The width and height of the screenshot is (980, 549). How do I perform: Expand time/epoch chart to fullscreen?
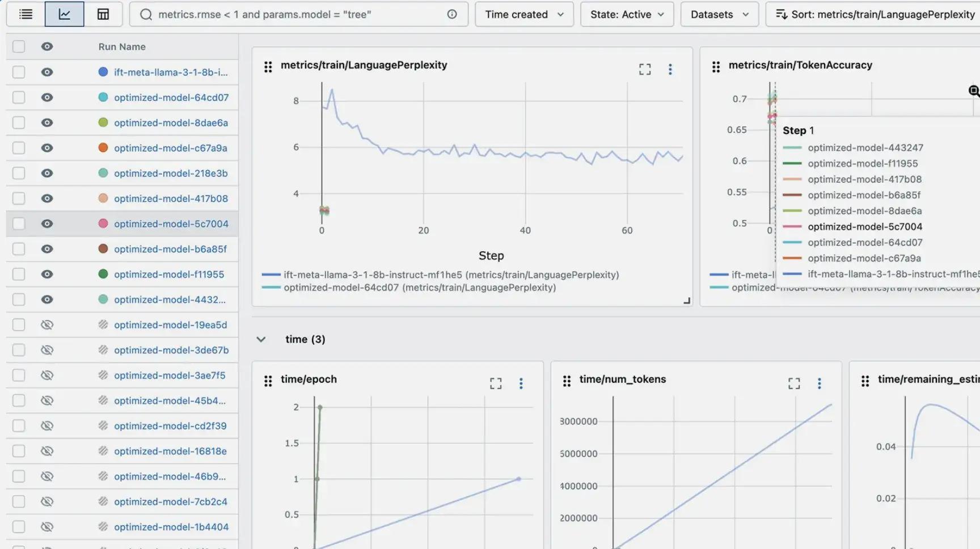pyautogui.click(x=496, y=383)
